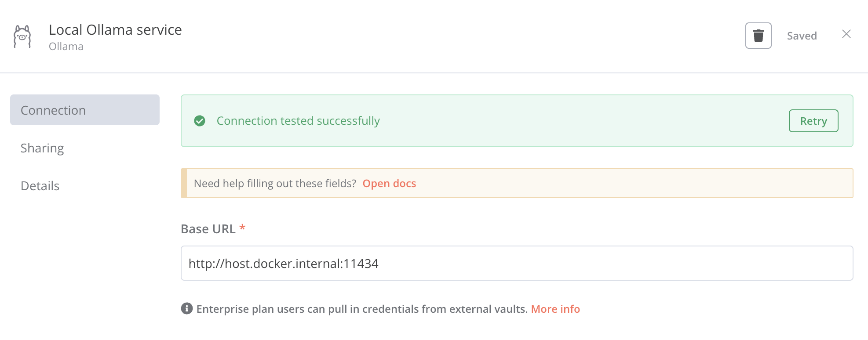Image resolution: width=868 pixels, height=340 pixels.
Task: Click the Saved button
Action: (802, 36)
